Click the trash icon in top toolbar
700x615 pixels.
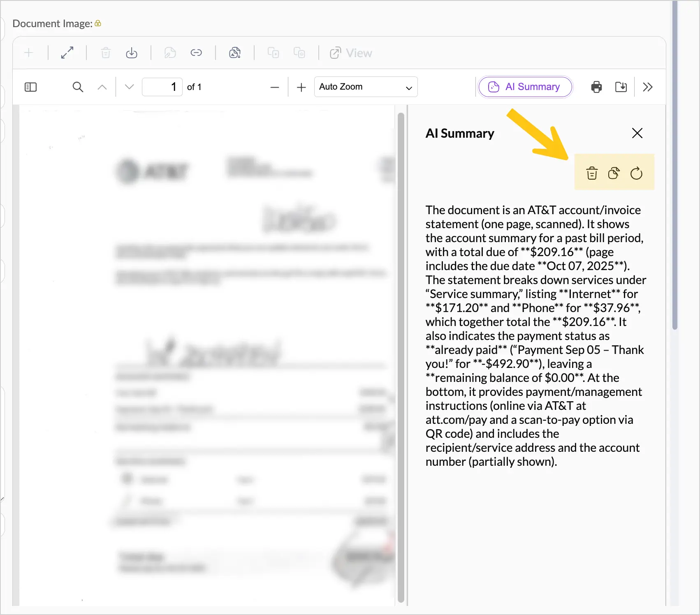(106, 53)
